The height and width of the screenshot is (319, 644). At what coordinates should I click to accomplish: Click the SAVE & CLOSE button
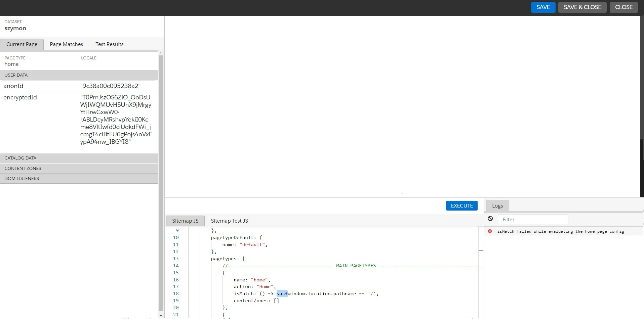point(582,7)
